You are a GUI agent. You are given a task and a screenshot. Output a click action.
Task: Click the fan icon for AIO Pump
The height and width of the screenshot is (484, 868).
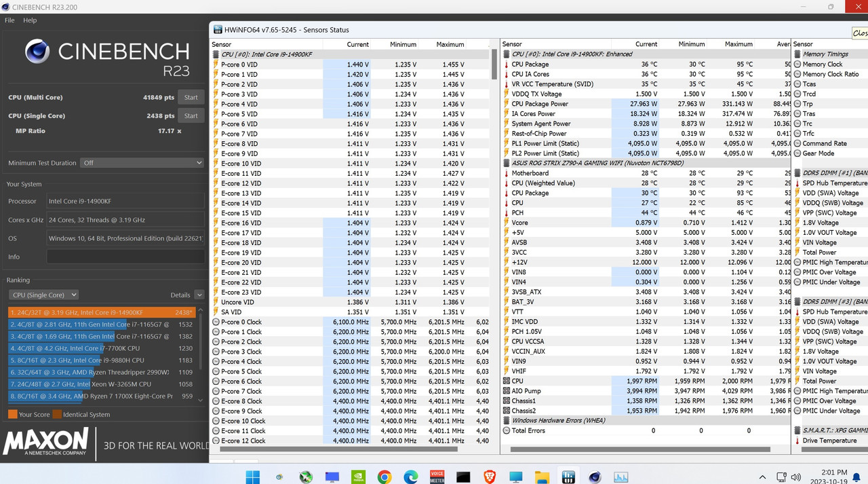coord(507,391)
